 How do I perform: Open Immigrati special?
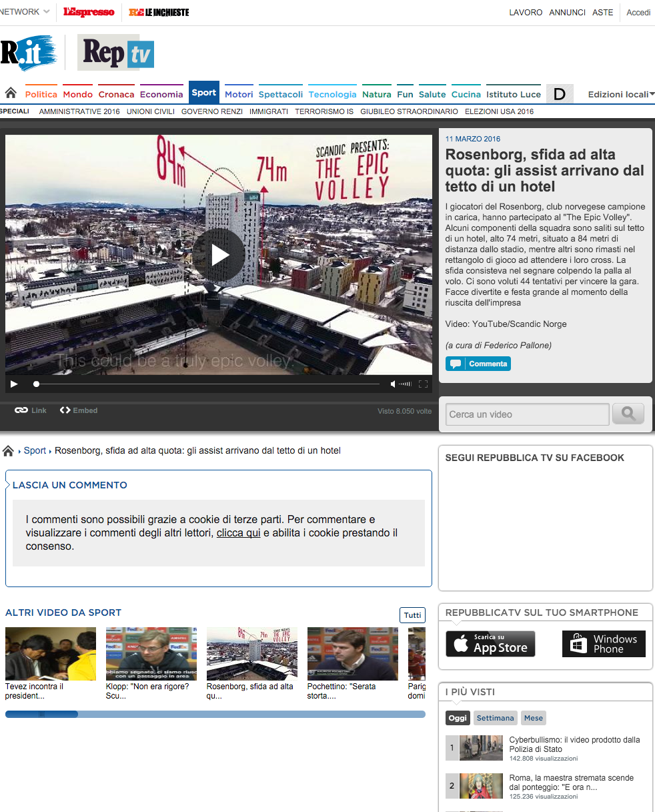point(269,111)
